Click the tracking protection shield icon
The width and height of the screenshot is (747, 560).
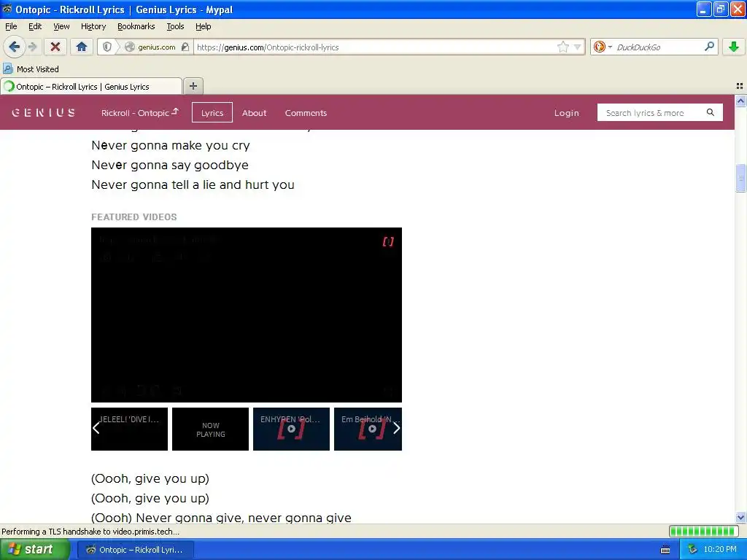(x=107, y=47)
